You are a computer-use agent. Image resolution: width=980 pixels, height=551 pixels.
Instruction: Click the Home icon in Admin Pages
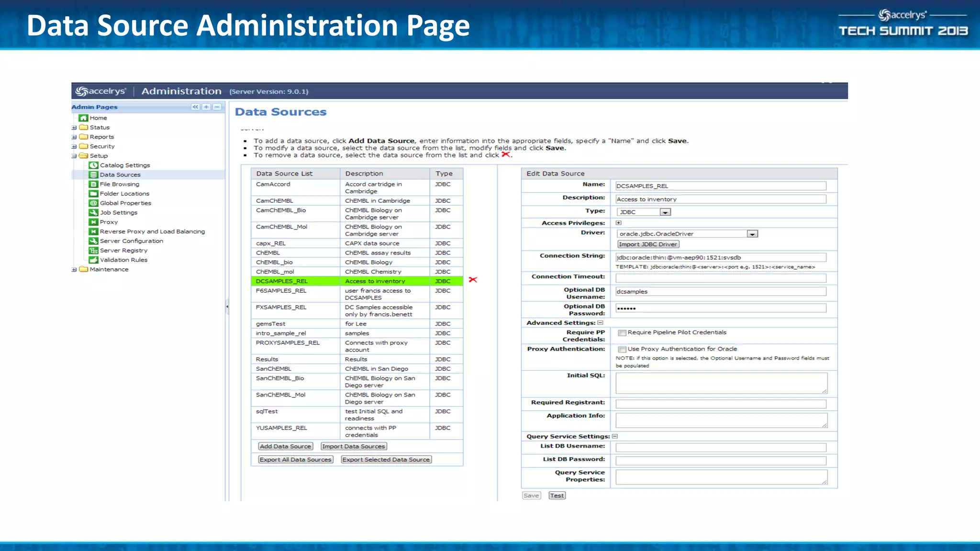(83, 118)
